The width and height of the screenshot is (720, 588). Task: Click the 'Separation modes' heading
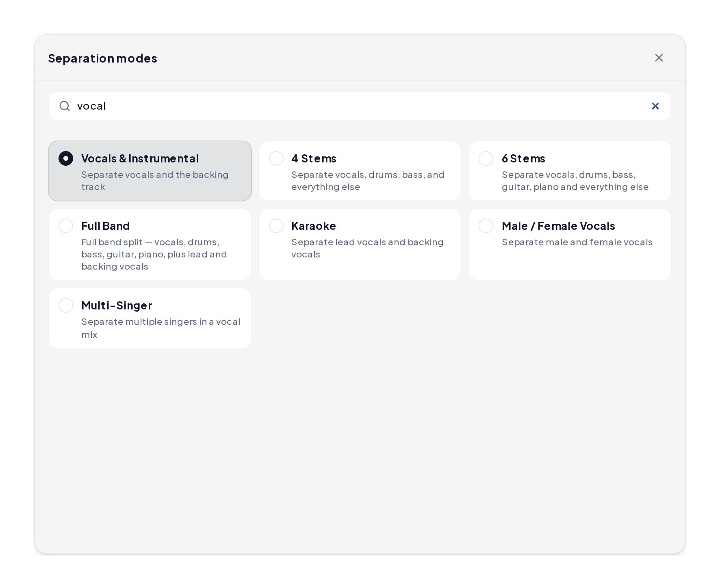103,58
